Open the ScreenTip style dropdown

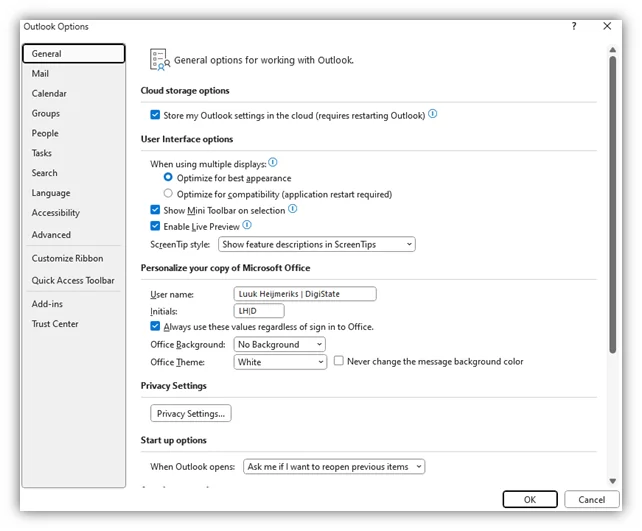click(317, 244)
